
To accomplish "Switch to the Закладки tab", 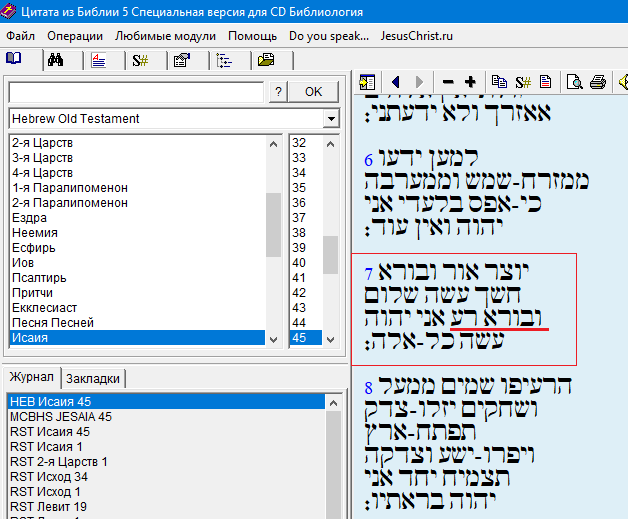I will click(x=93, y=378).
